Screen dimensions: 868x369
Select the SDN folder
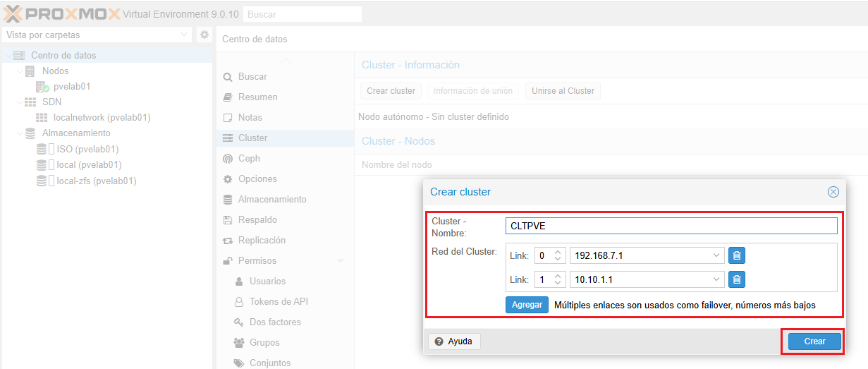point(51,102)
